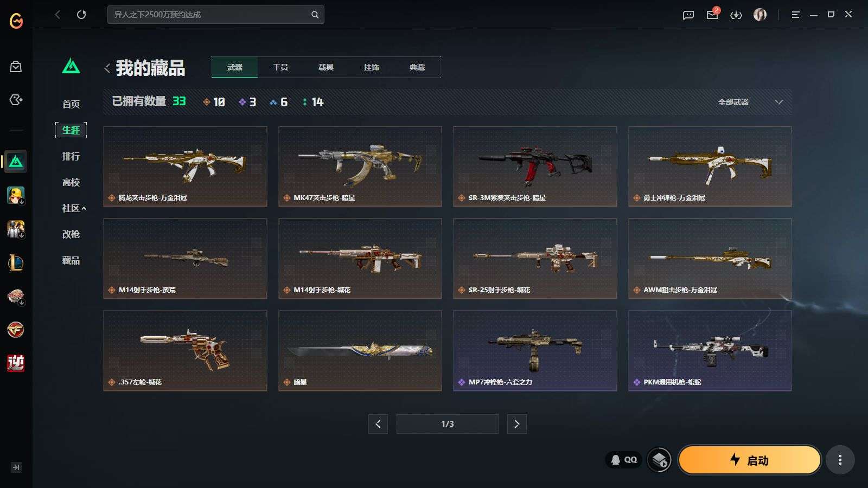
Task: Open the download manager icon
Action: point(736,15)
